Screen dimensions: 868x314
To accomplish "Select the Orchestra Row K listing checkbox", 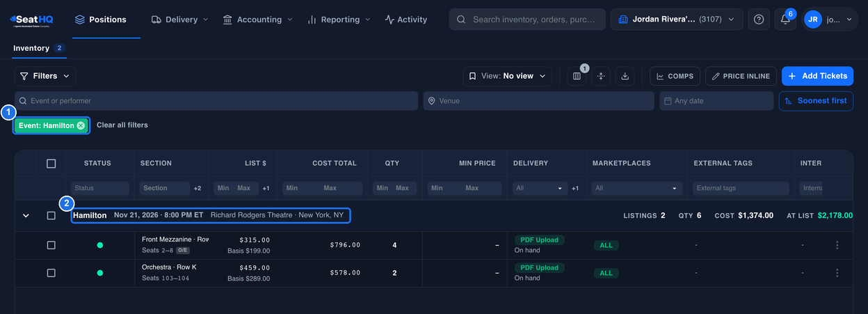I will point(51,273).
